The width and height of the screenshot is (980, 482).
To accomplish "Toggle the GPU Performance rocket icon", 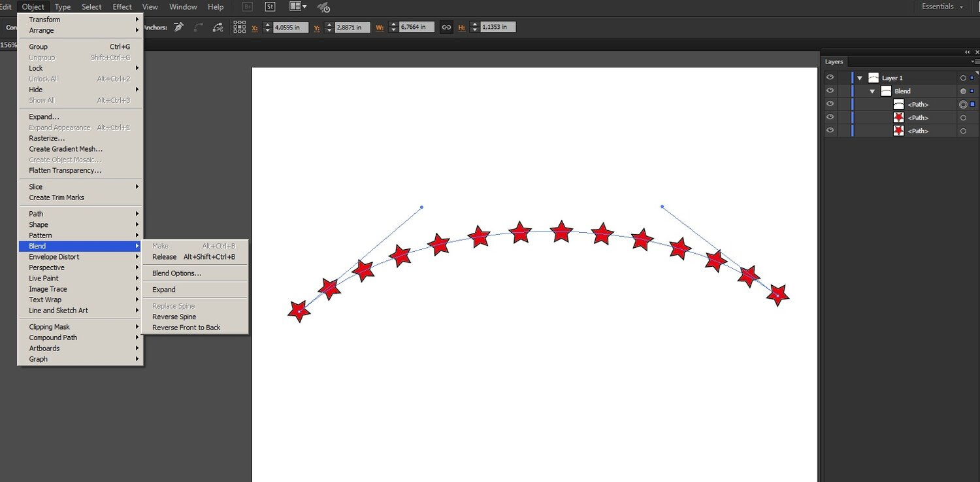I will [x=323, y=7].
